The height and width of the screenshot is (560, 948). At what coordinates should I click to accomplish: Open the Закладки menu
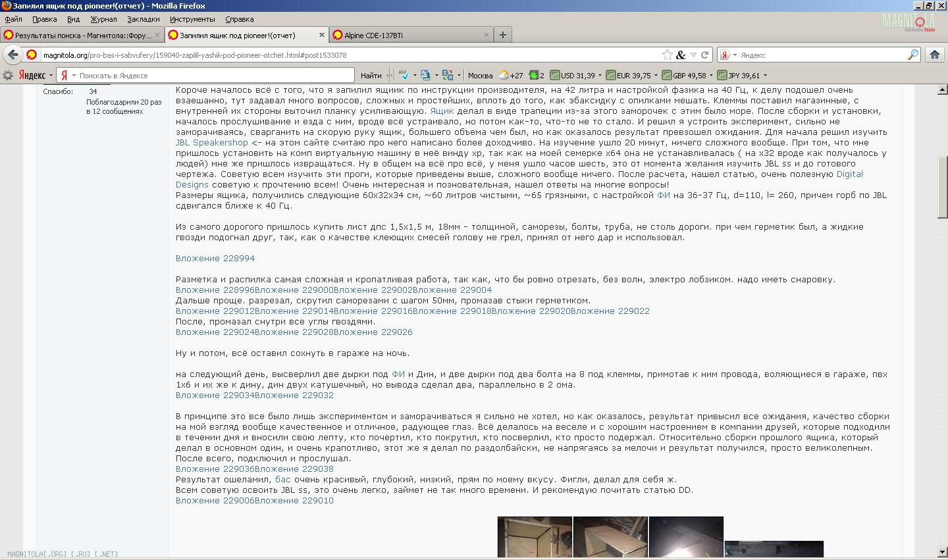pos(144,19)
